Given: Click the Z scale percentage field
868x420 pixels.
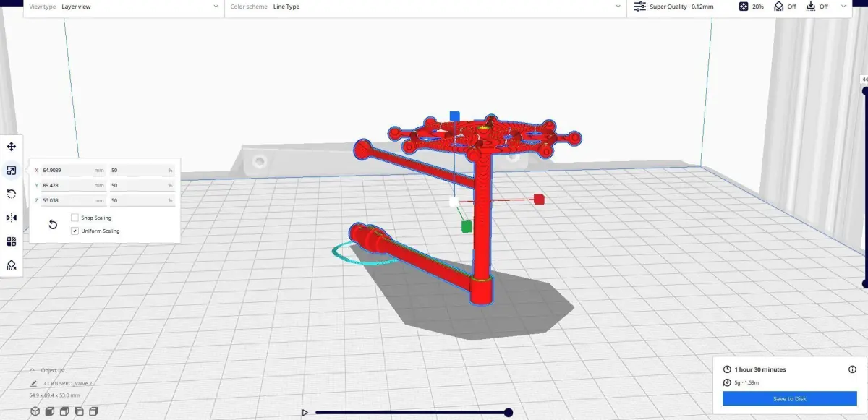Looking at the screenshot, I should (x=142, y=200).
